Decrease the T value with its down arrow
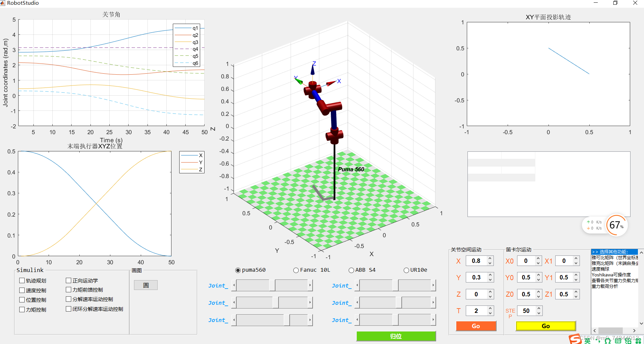This screenshot has height=344, width=644. tap(490, 313)
